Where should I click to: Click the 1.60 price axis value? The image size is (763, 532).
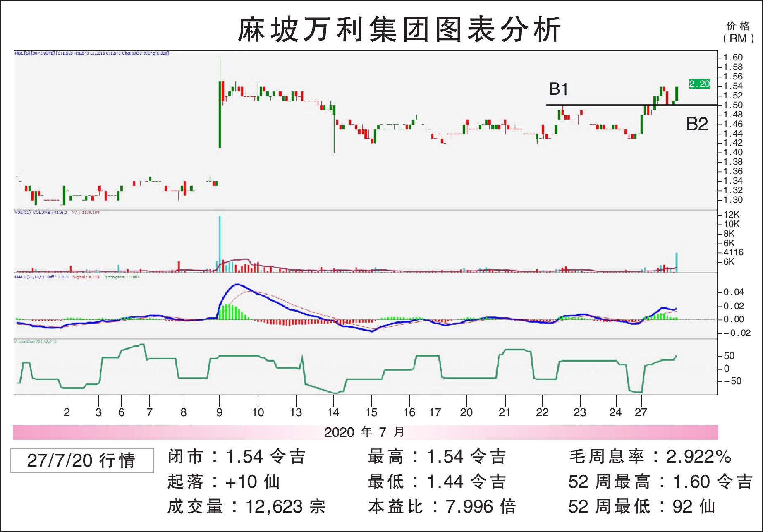click(x=733, y=58)
